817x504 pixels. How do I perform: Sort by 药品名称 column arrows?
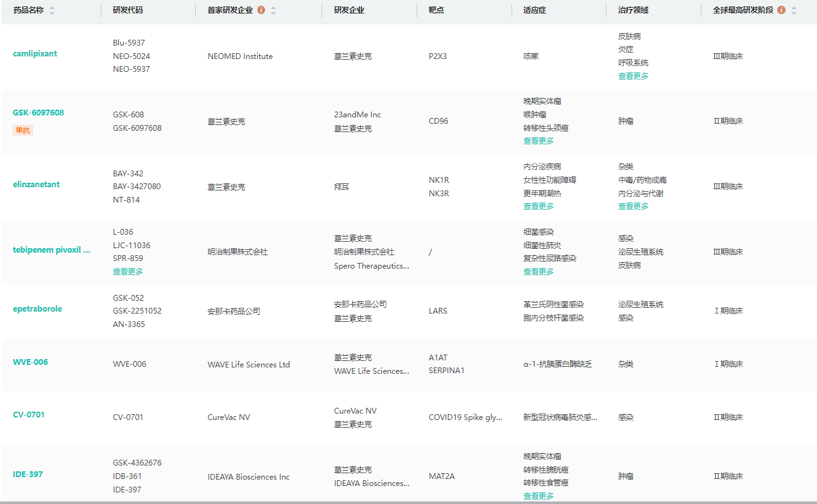tap(52, 10)
